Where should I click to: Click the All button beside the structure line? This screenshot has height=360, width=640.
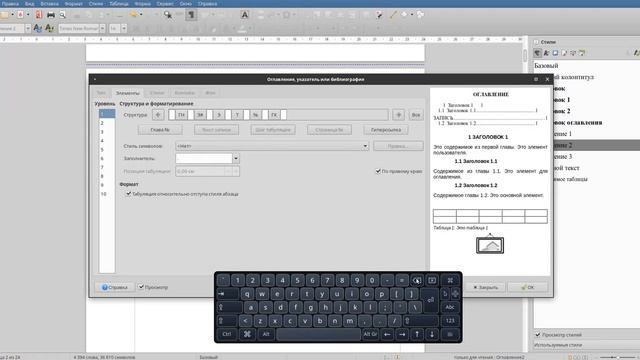coord(416,115)
